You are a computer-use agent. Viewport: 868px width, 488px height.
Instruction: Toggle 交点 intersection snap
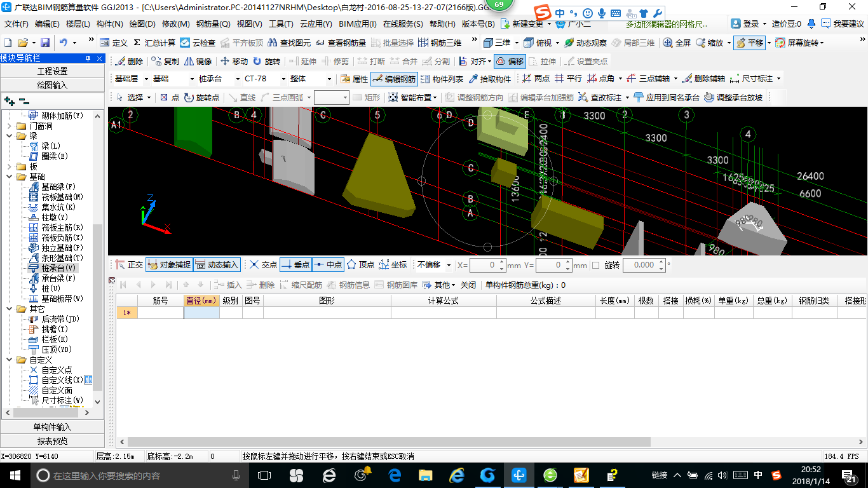pos(264,265)
